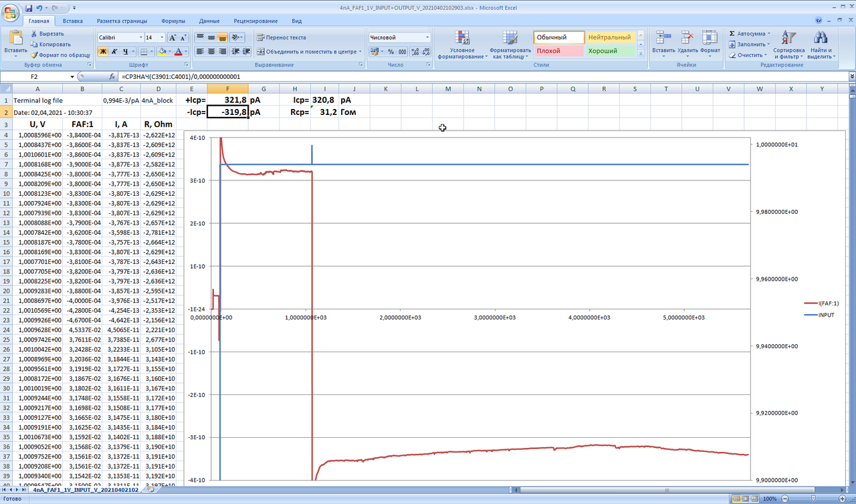Center cell contents horizontally
The height and width of the screenshot is (504, 856).
click(212, 51)
